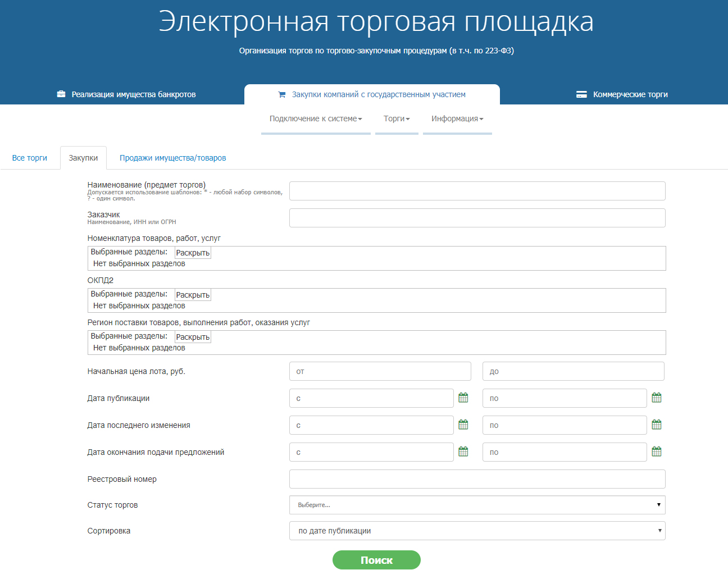The height and width of the screenshot is (570, 728).
Task: Expand ОКПД2 sections with Раскрыть
Action: pyautogui.click(x=193, y=295)
